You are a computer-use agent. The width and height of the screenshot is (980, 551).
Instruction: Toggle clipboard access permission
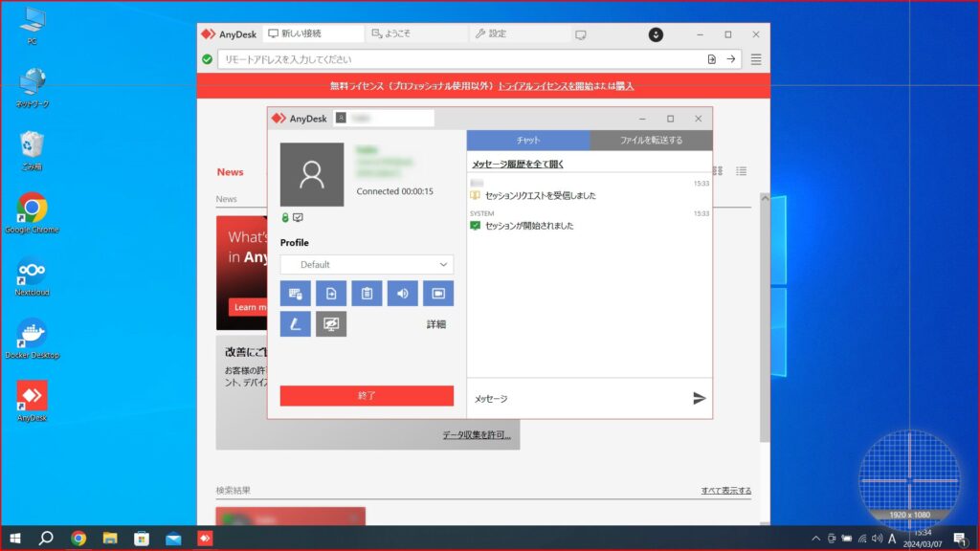pos(367,294)
